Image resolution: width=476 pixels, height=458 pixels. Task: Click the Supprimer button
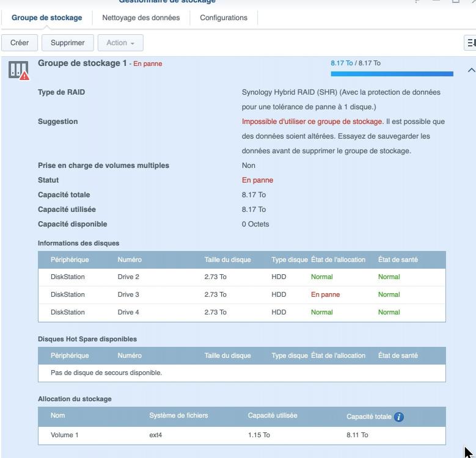(x=67, y=43)
